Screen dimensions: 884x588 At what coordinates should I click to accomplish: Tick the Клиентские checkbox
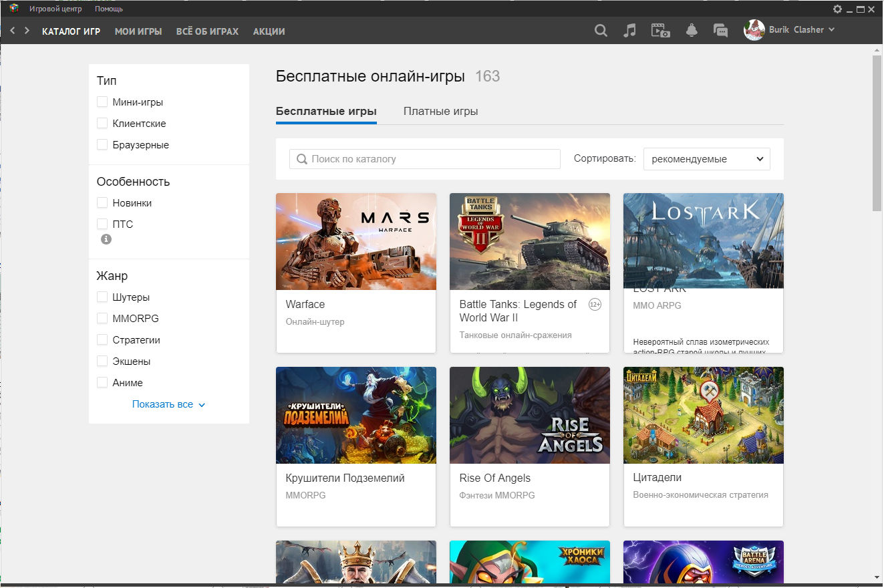(x=102, y=124)
